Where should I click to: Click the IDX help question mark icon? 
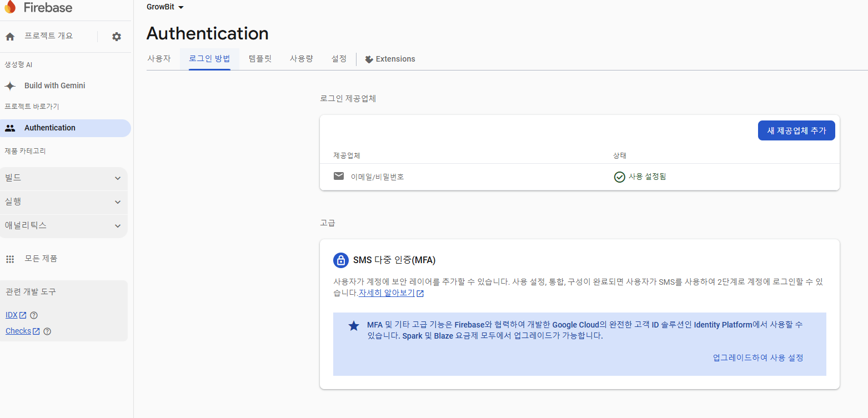coord(34,315)
